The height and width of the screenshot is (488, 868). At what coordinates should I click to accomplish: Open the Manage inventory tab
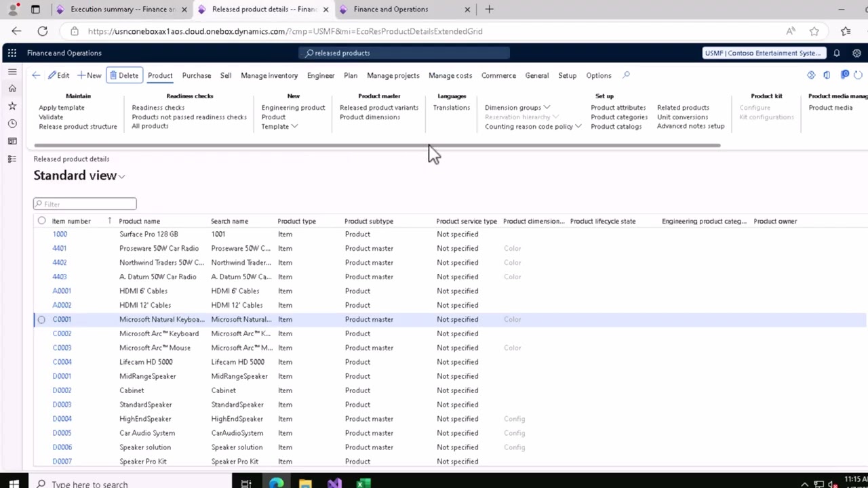click(269, 75)
